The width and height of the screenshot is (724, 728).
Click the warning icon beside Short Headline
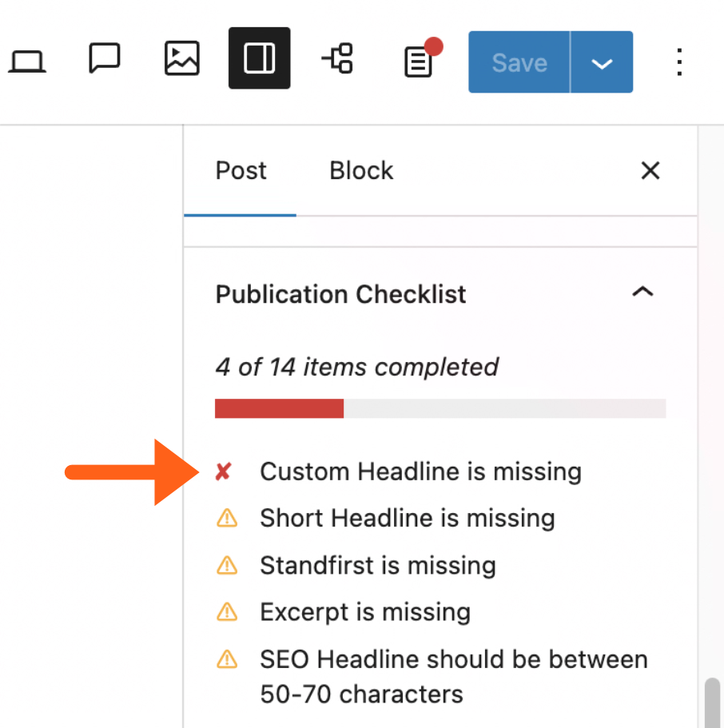click(x=227, y=519)
